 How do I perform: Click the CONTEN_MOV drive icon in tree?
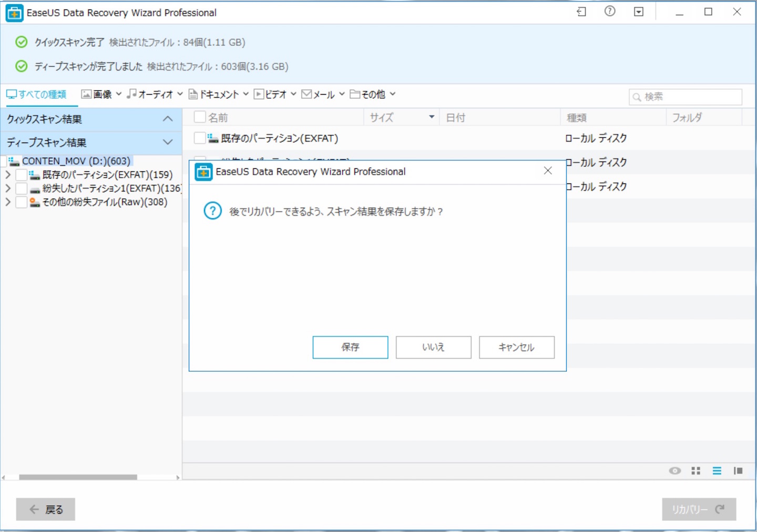coord(14,161)
